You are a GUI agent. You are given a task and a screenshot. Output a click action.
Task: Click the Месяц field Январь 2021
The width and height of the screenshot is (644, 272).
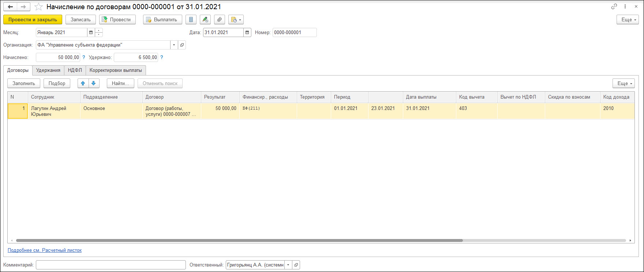click(61, 33)
